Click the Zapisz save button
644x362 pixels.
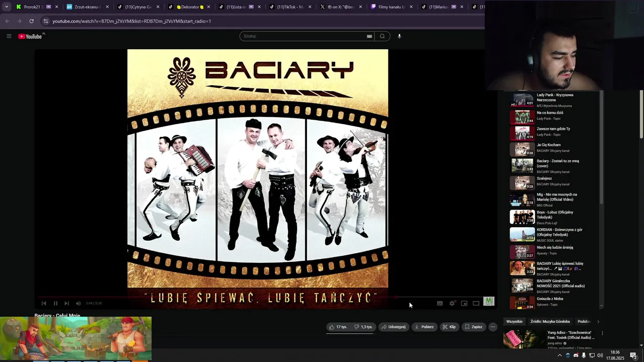tap(473, 327)
